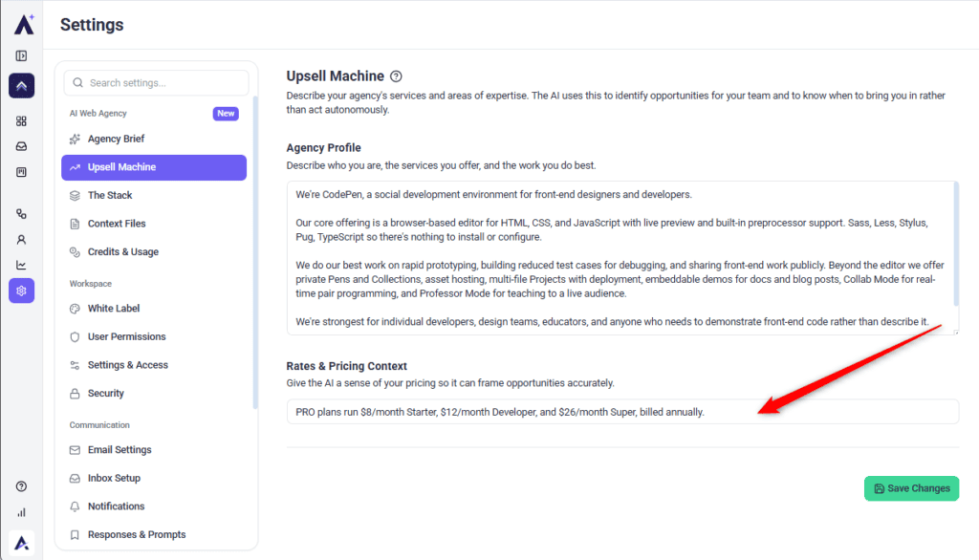Open the highlighted chevron-up rail icon
This screenshot has height=560, width=979.
click(21, 86)
